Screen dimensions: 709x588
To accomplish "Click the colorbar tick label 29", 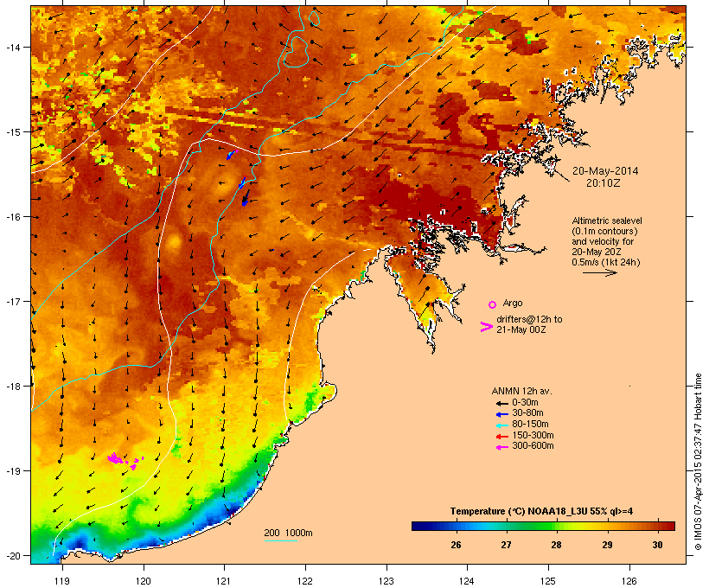I will (x=607, y=545).
